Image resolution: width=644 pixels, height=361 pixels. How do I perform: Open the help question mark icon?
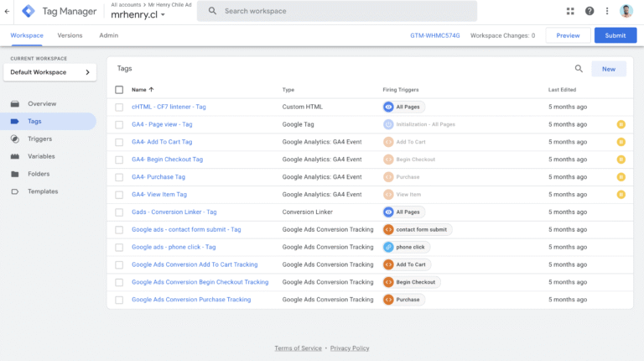coord(589,11)
